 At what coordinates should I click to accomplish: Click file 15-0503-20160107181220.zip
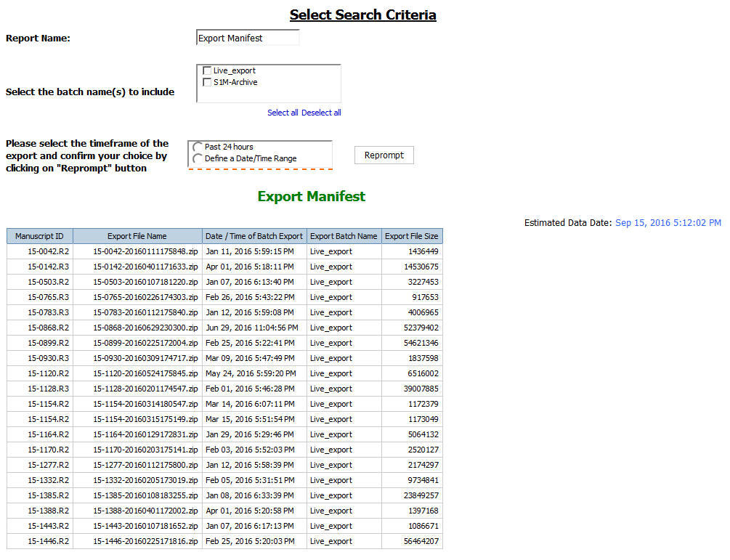click(145, 282)
